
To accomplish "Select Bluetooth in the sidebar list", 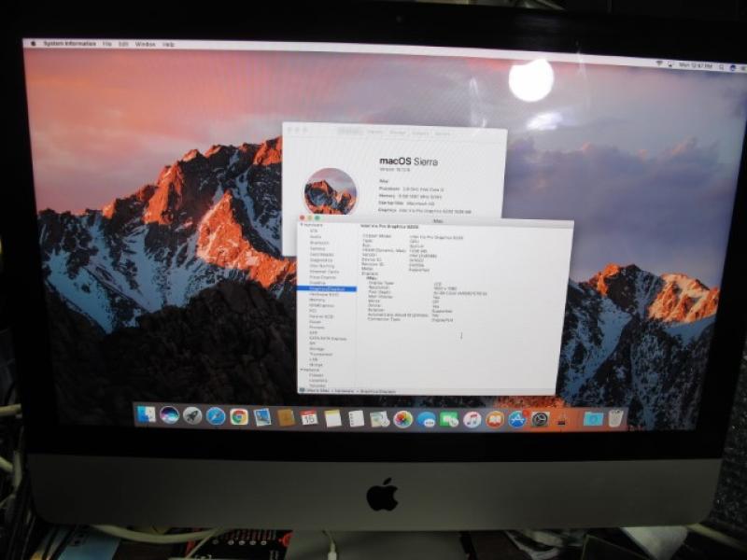I will pos(319,243).
